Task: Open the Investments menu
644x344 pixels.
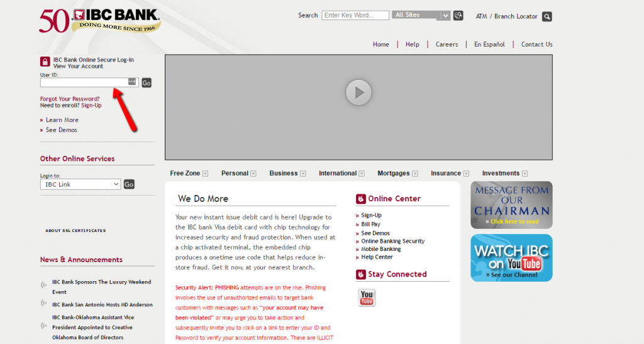Action: point(501,173)
